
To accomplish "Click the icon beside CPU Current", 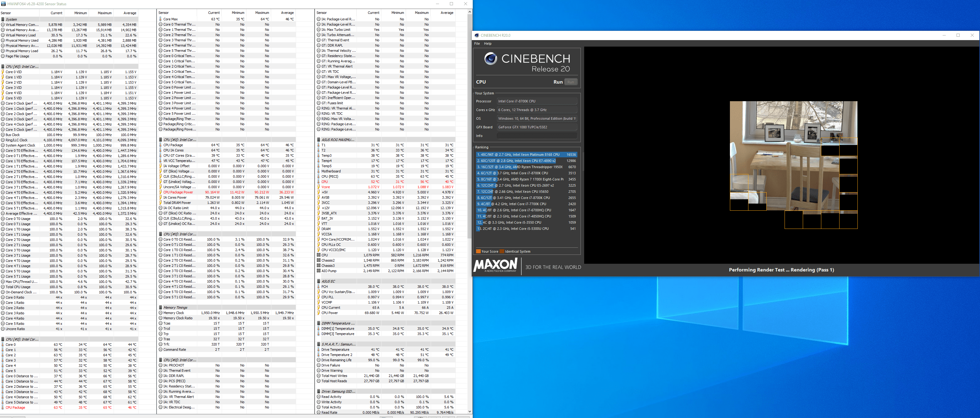I will tap(318, 308).
